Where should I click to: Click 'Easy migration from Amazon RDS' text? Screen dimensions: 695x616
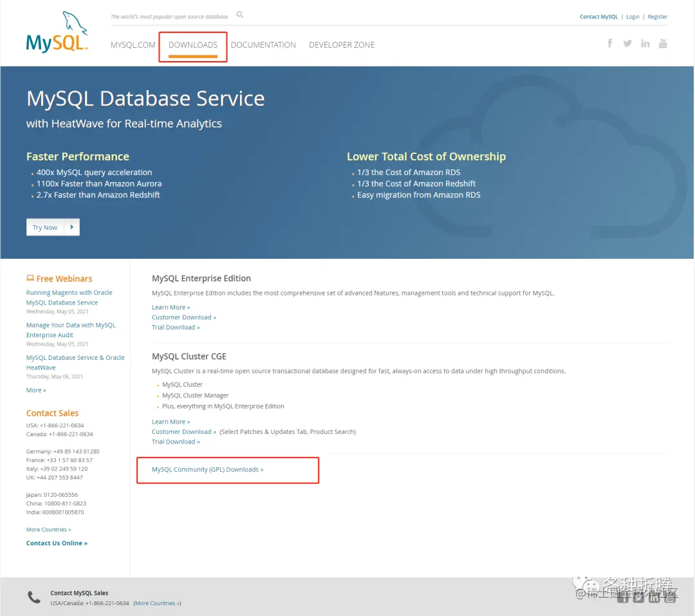pos(419,194)
